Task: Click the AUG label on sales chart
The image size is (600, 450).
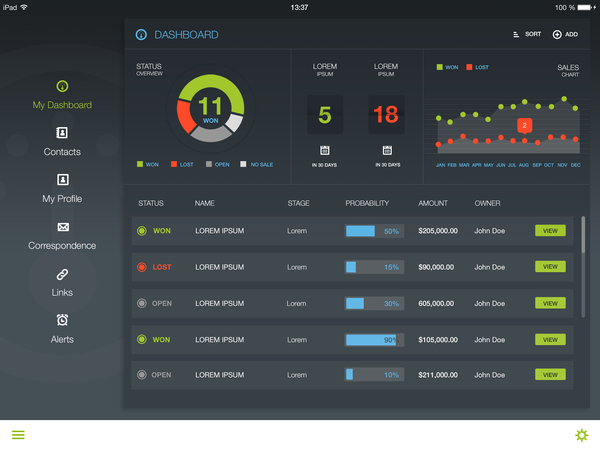Action: click(524, 165)
